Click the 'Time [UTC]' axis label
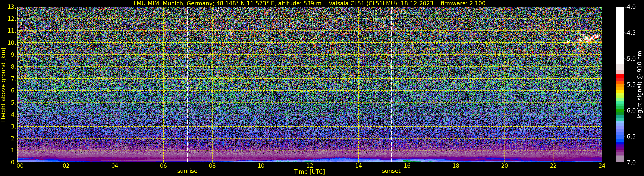The height and width of the screenshot is (176, 644). (310, 172)
